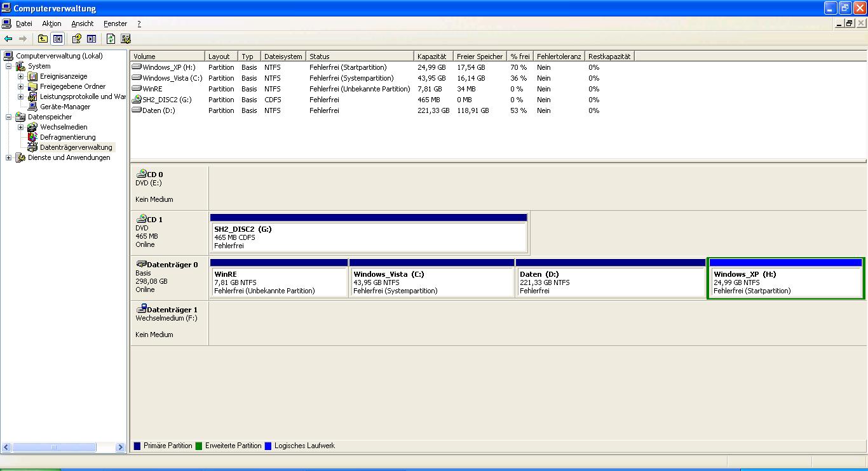
Task: Click the WinRE volume drive icon
Action: pos(137,89)
